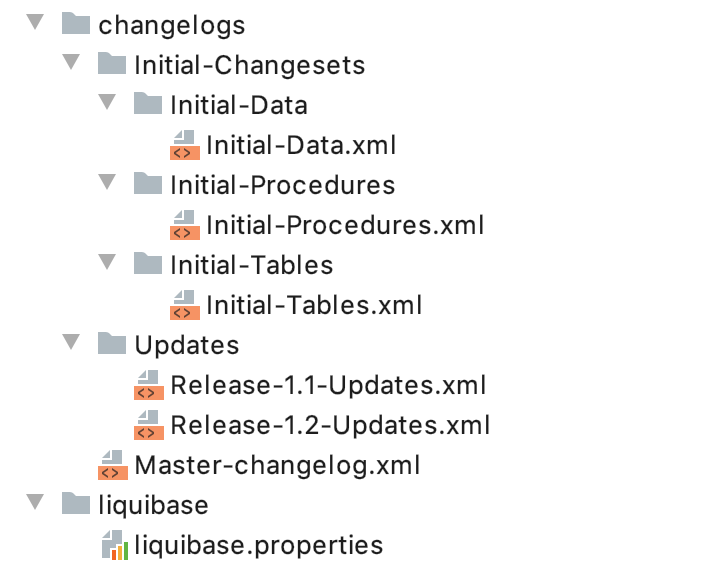Viewport: 704px width, 568px height.
Task: Collapse the changelogs folder arrow
Action: [x=35, y=22]
